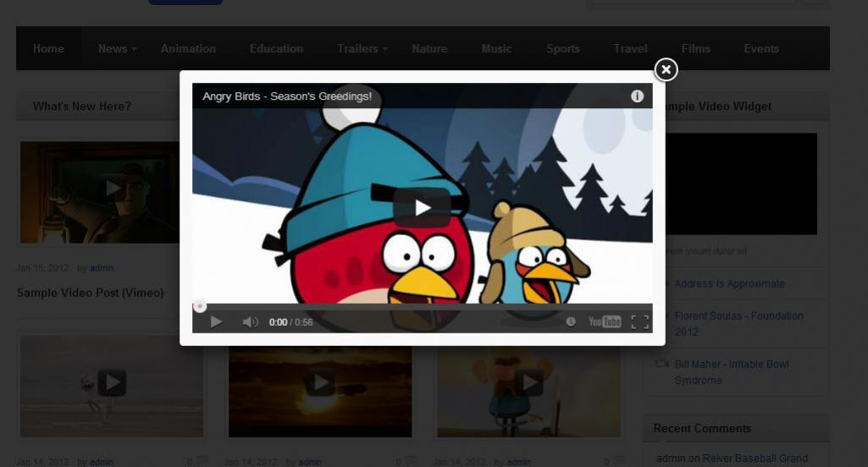Expand the Trailers dropdown menu

tap(362, 49)
